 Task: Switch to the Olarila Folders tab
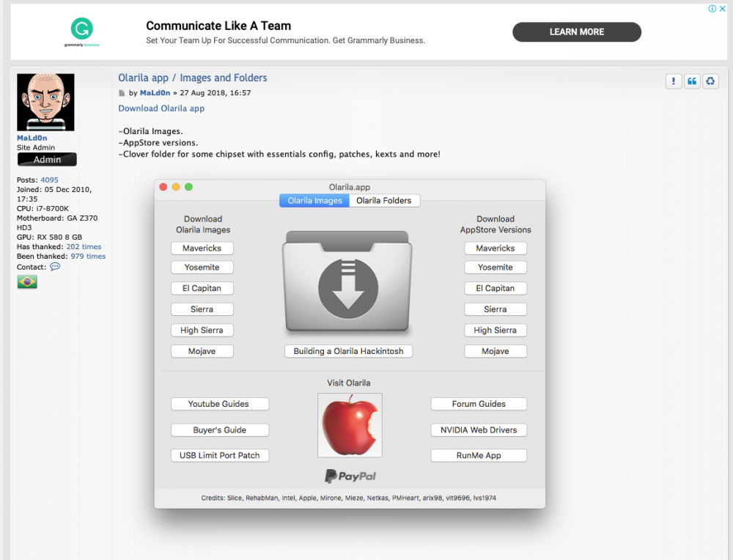(384, 201)
